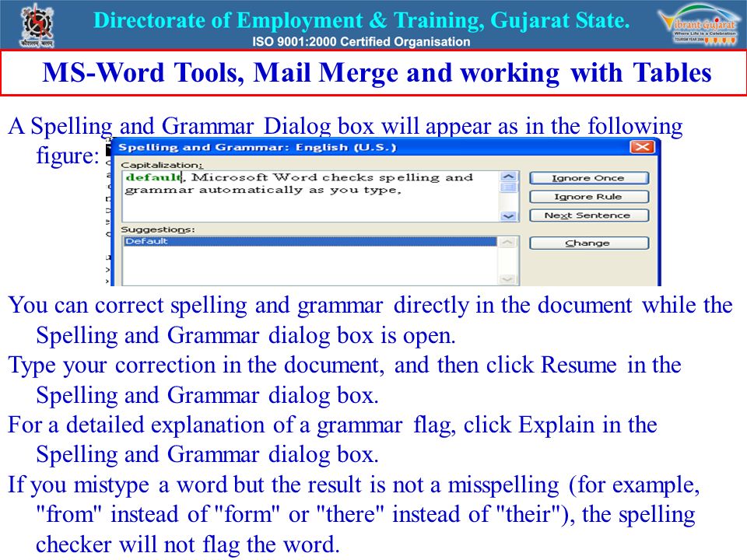This screenshot has width=747, height=560.
Task: Click the Change button in dialog
Action: tap(589, 243)
